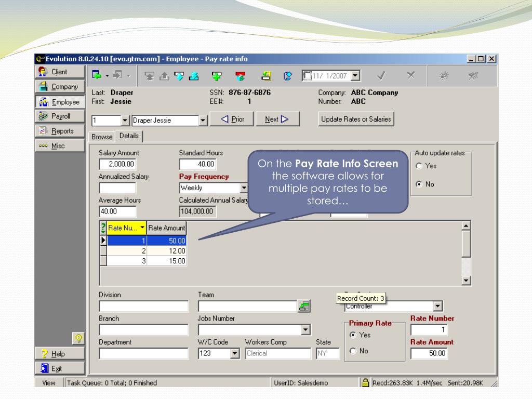Click the green plus add record icon
Screen dimensions: 532x399
(217, 76)
